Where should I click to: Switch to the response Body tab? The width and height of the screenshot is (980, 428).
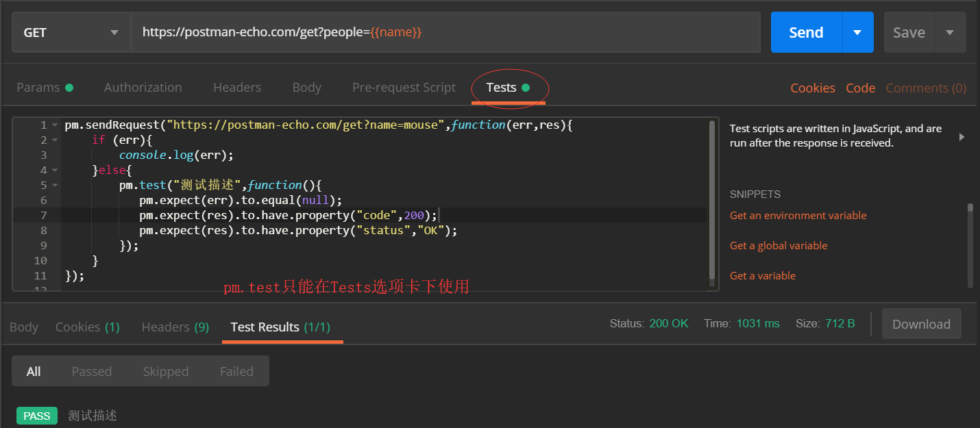(x=24, y=327)
